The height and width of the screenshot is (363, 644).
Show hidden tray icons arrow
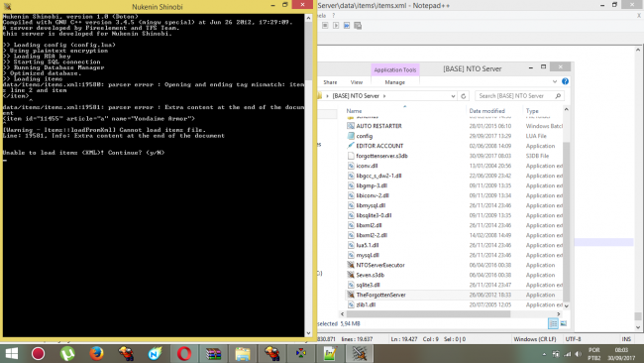point(544,354)
